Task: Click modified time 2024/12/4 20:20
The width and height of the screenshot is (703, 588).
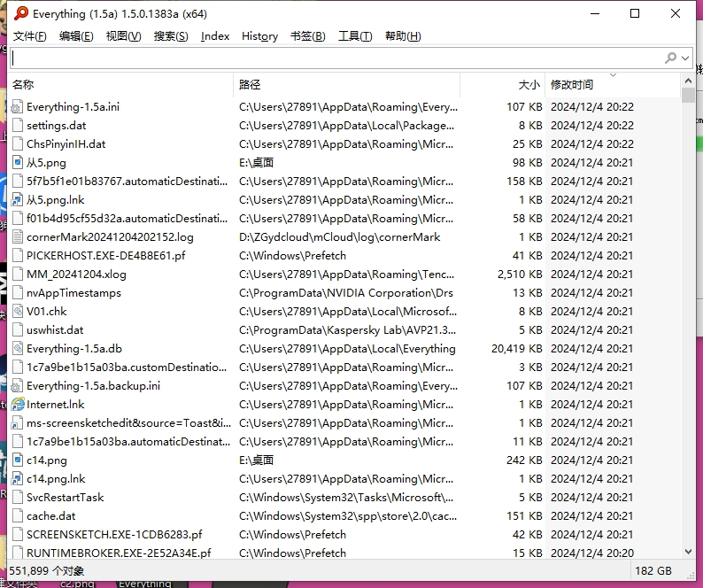Action: point(592,553)
